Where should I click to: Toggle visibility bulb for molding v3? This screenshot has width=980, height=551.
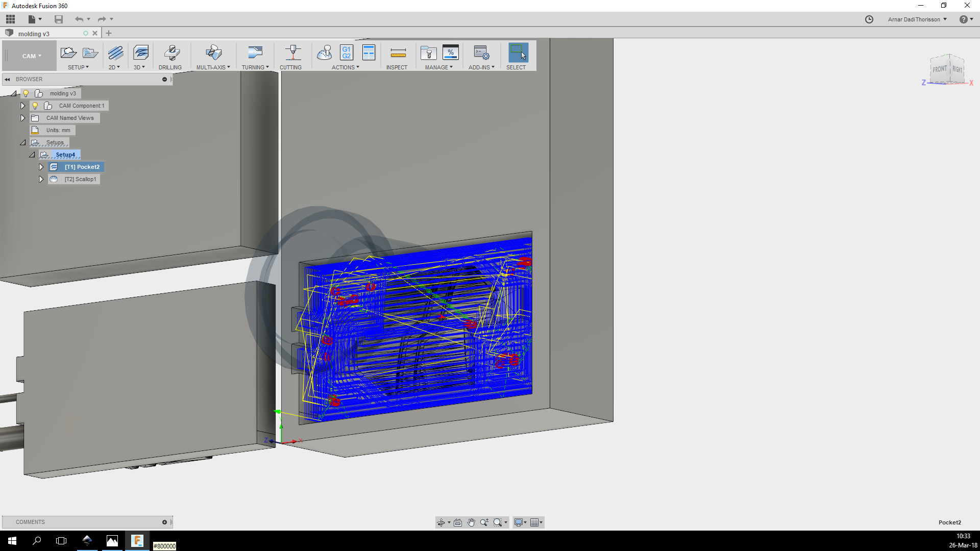point(26,93)
